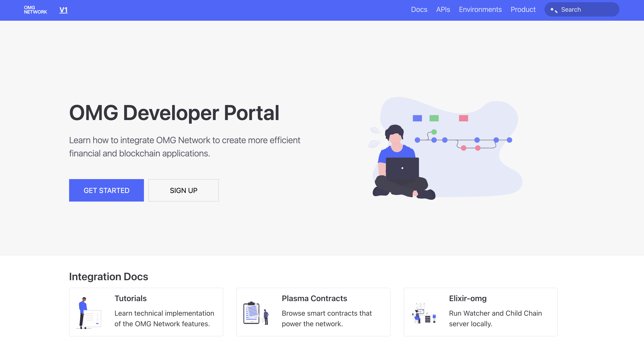Go to the APIs nav item
This screenshot has width=644, height=341.
tap(443, 9)
